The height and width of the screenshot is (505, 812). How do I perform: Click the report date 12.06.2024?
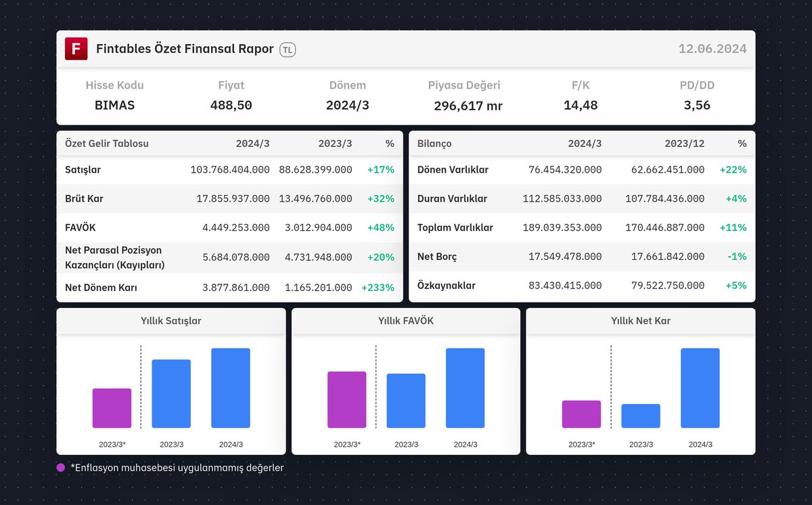713,49
